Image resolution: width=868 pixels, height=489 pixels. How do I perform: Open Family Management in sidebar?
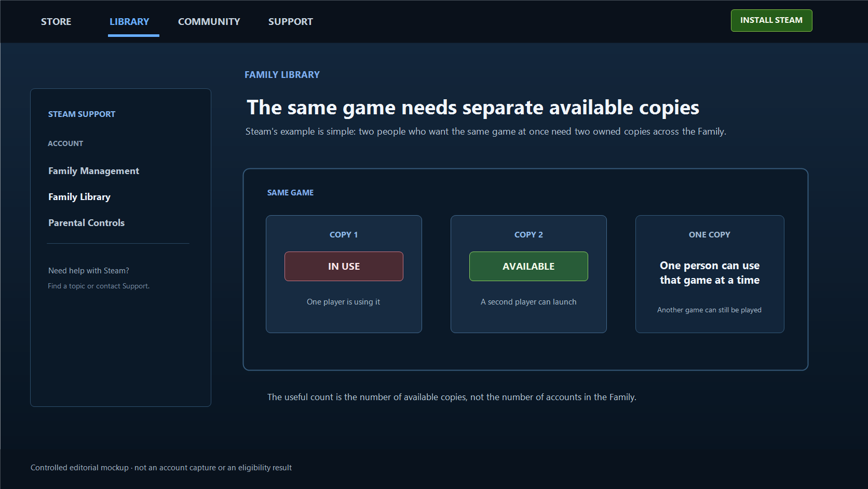93,170
